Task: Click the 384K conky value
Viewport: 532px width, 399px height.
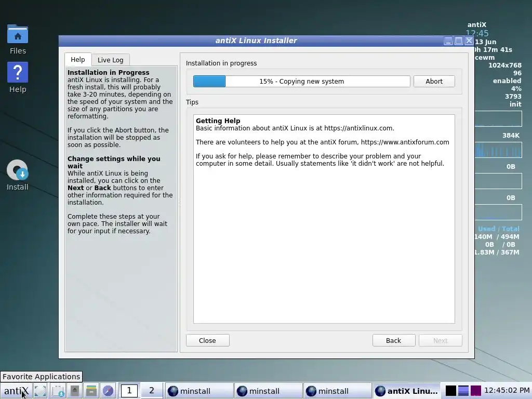Action: pos(511,136)
